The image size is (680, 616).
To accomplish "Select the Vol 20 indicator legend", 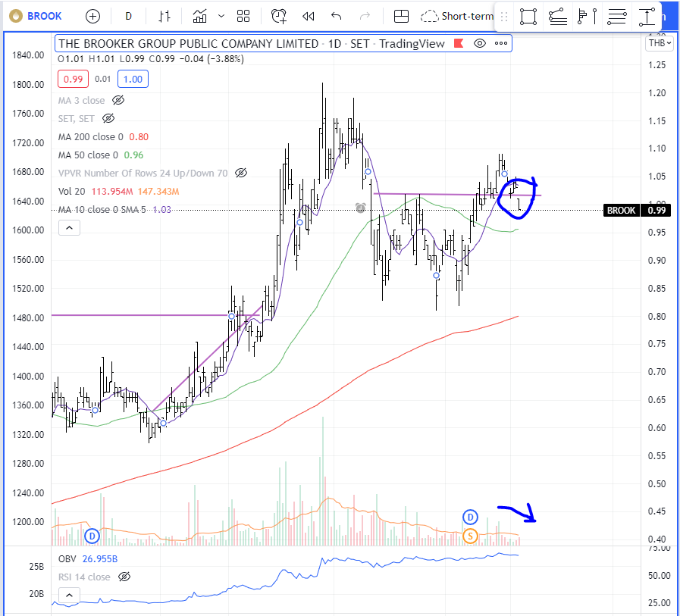I will (x=118, y=192).
